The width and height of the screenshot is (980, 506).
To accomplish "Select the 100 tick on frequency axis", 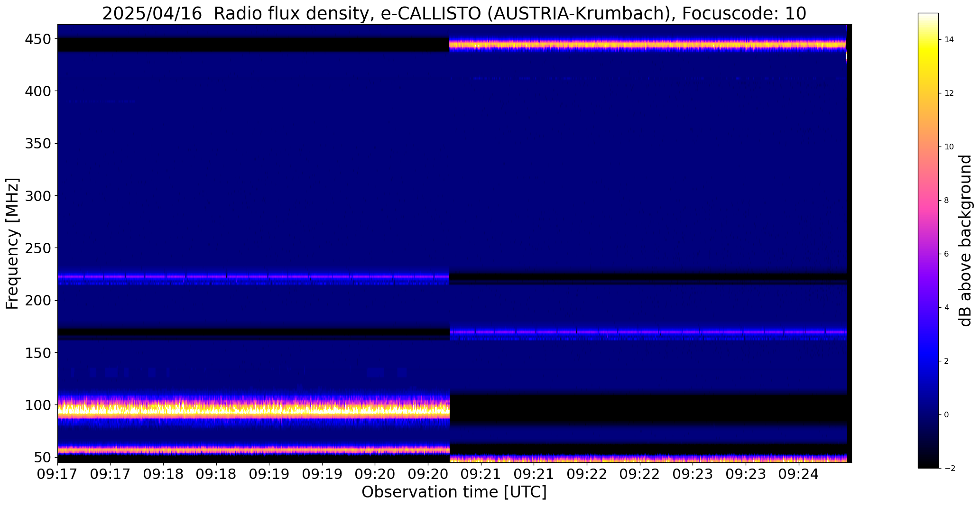I will (x=37, y=405).
